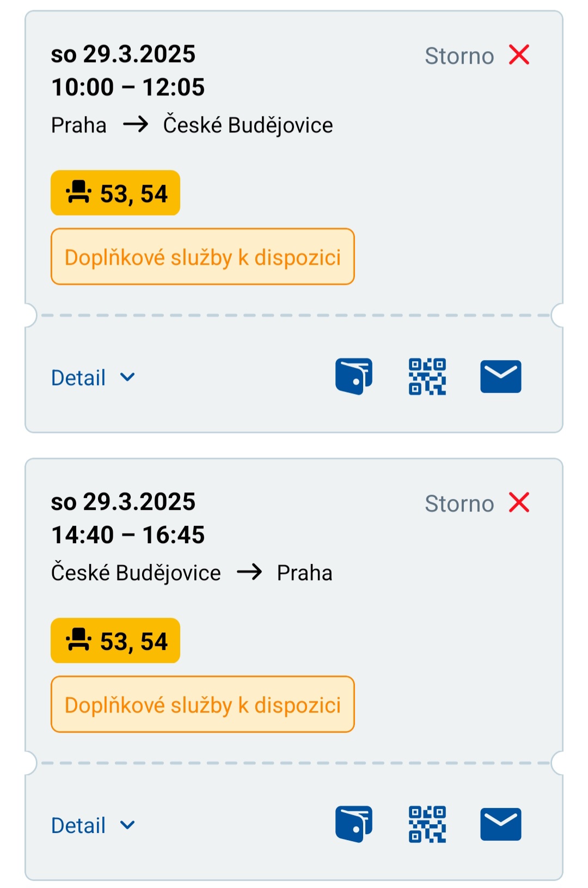The width and height of the screenshot is (588, 888).
Task: Show QR code for the 10:00 – 12:05 ticket
Action: (x=427, y=376)
